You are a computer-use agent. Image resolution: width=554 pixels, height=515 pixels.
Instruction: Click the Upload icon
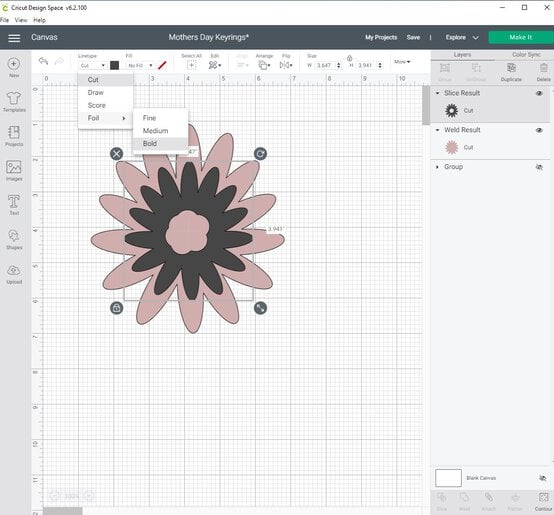(14, 271)
